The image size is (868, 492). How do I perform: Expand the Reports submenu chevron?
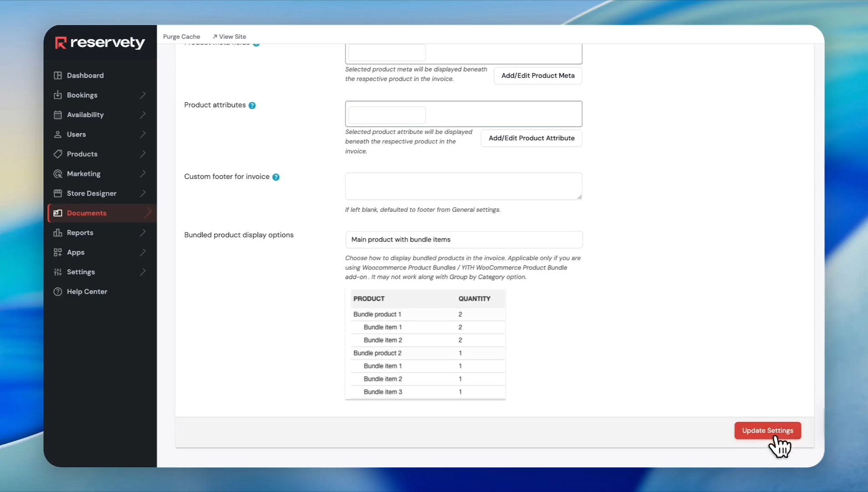click(x=143, y=233)
